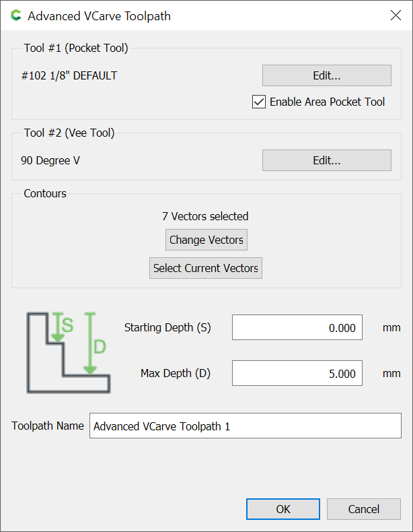Click the Enable Area Pocket Tool label text
The height and width of the screenshot is (532, 413).
click(327, 102)
